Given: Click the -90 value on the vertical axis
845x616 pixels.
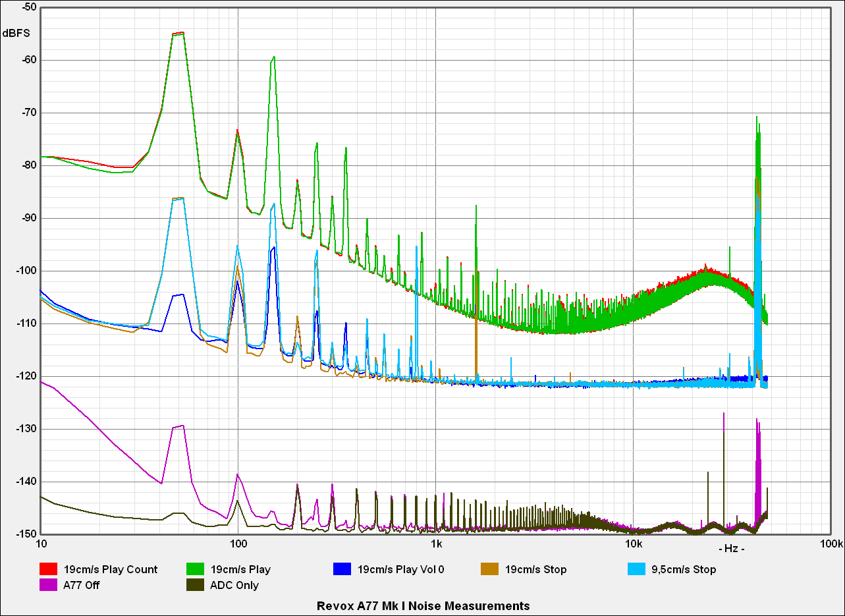Looking at the screenshot, I should click(28, 218).
